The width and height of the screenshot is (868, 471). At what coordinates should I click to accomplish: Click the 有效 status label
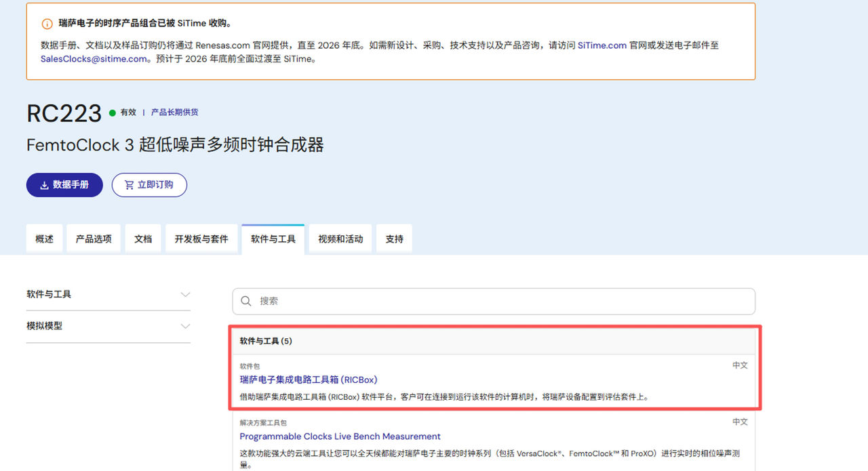[x=128, y=112]
